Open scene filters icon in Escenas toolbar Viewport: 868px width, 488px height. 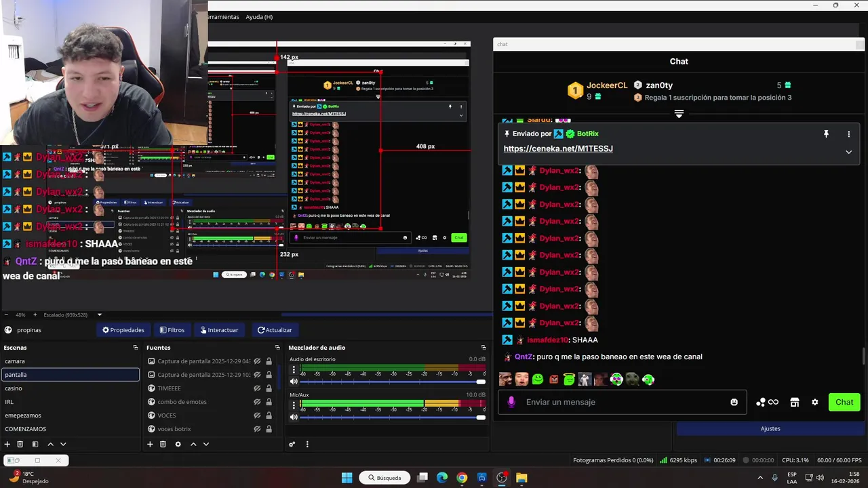(35, 444)
